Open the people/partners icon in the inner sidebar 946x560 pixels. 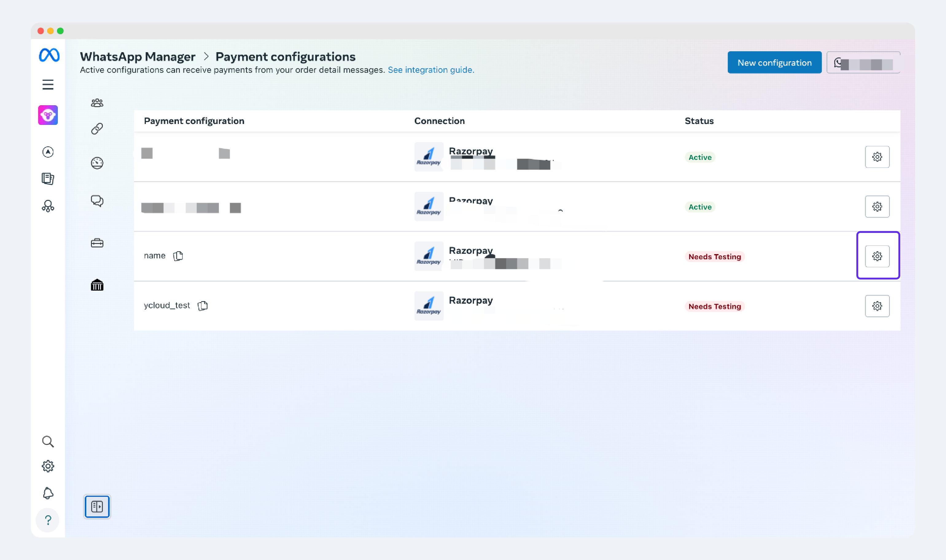coord(97,103)
